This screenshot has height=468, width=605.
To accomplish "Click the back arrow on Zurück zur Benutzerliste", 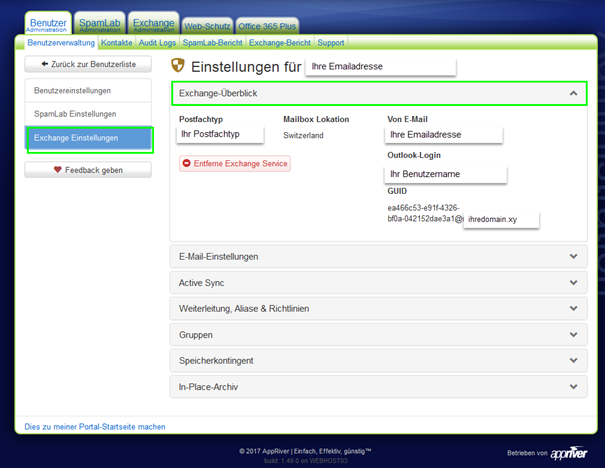I will tap(45, 64).
